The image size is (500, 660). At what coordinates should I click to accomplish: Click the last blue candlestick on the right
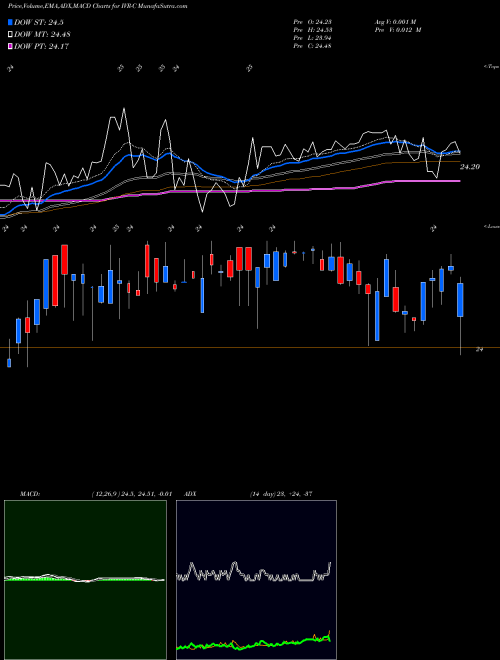(460, 300)
